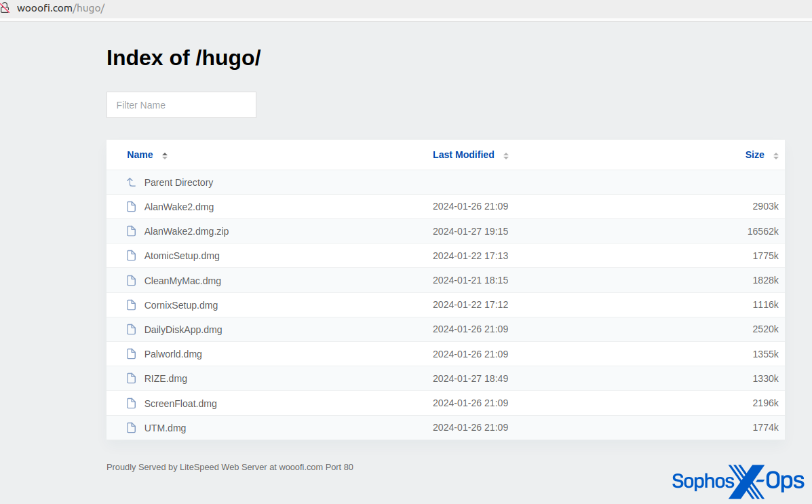Open the CornixSetup.dmg file link
Viewport: 812px width, 504px height.
(x=181, y=305)
